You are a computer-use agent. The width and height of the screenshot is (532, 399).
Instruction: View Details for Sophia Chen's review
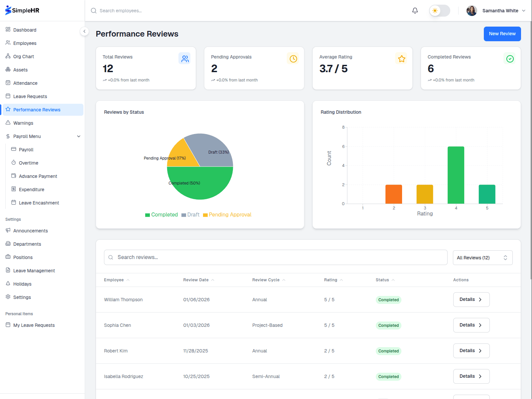tap(471, 325)
